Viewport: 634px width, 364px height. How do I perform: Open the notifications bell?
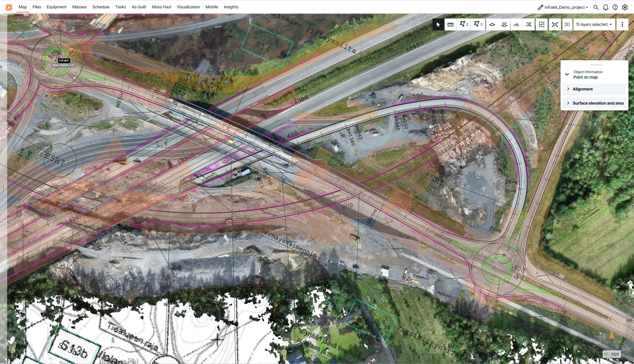tap(606, 7)
